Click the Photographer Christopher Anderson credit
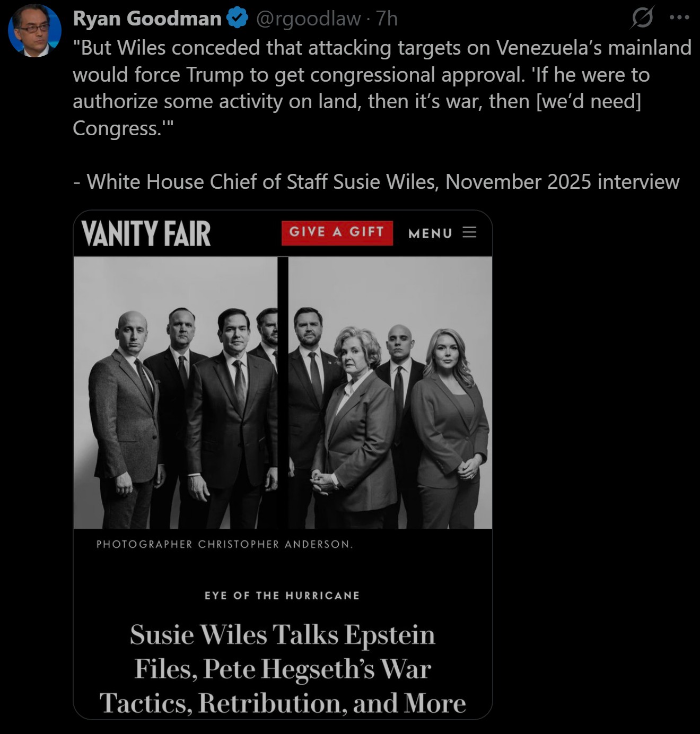This screenshot has width=700, height=734. [x=225, y=544]
